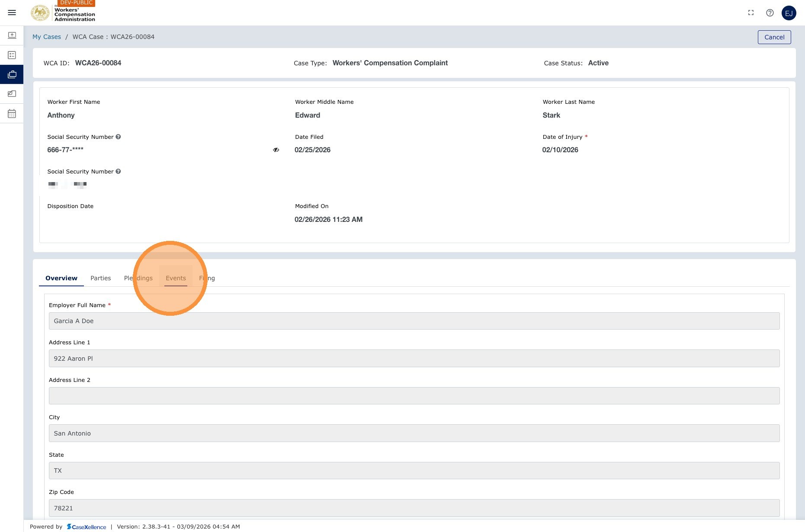Show help tooltip for second Social Security Number
The height and width of the screenshot is (532, 805).
(118, 171)
